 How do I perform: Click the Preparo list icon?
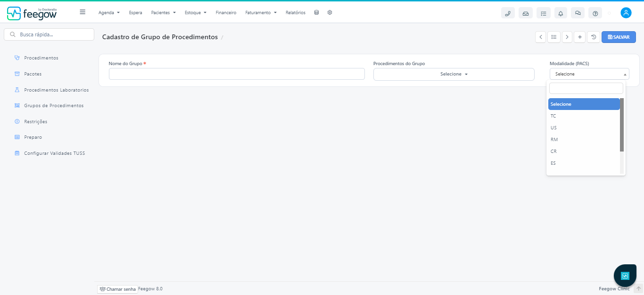pyautogui.click(x=17, y=137)
